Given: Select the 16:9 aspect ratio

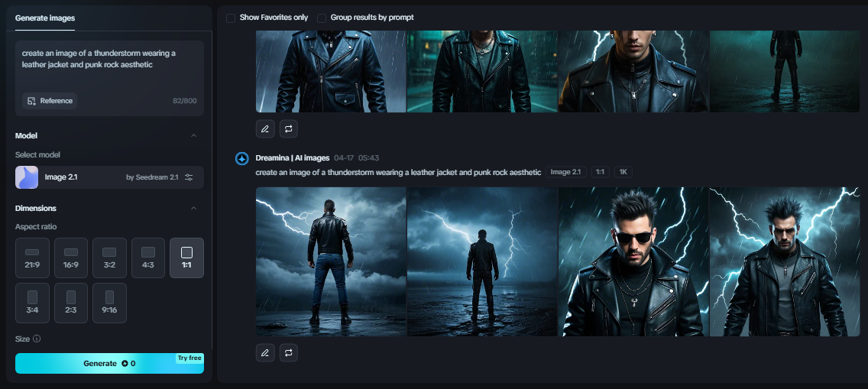Looking at the screenshot, I should click(71, 258).
